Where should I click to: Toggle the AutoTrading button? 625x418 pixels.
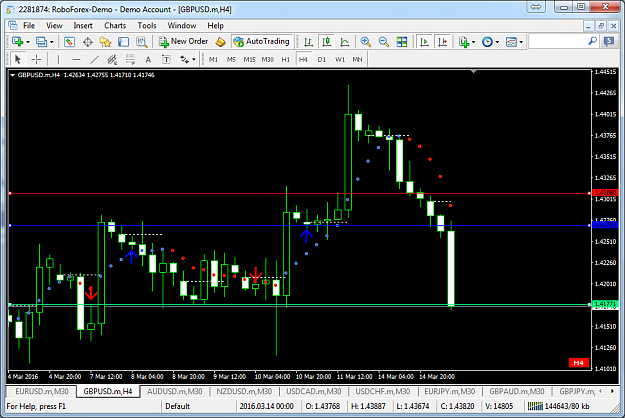coord(262,41)
